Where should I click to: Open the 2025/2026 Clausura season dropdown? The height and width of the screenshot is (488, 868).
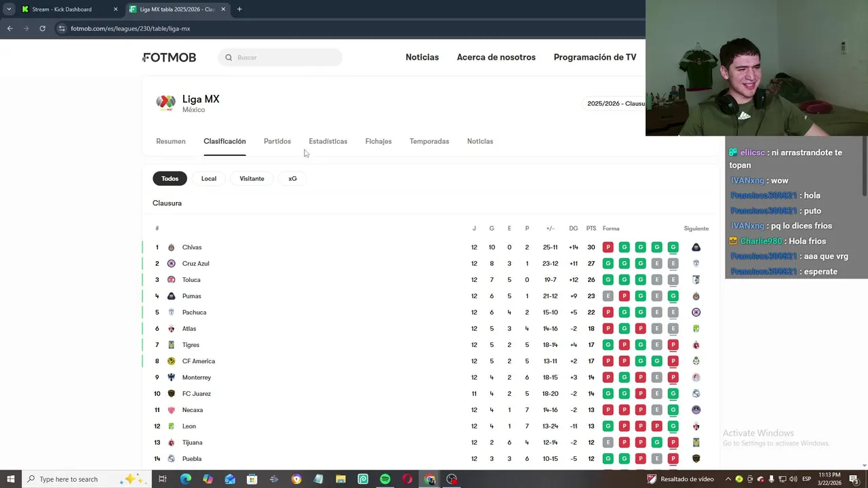tap(614, 104)
